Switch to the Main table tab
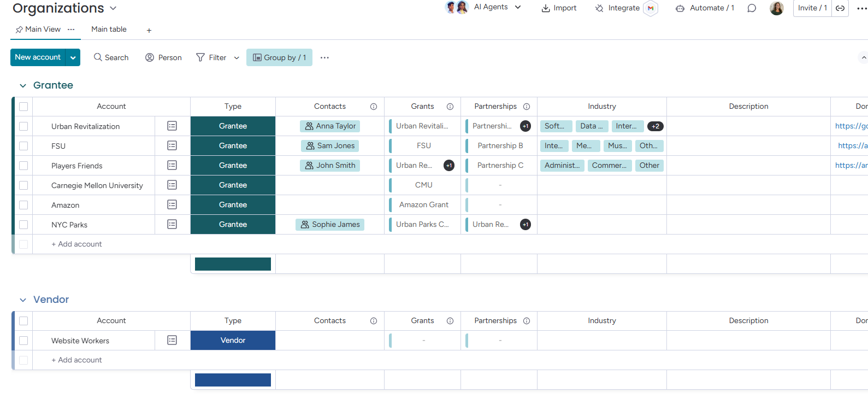868x398 pixels. pyautogui.click(x=109, y=30)
